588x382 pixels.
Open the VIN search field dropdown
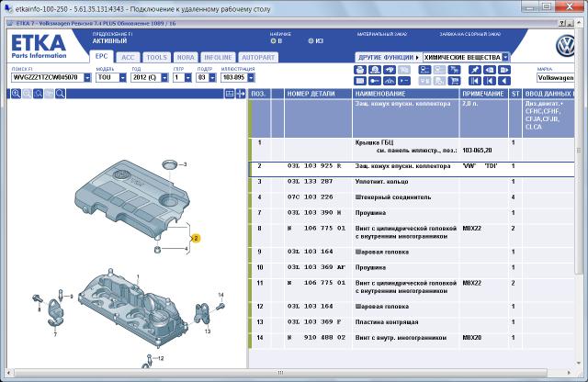[87, 78]
